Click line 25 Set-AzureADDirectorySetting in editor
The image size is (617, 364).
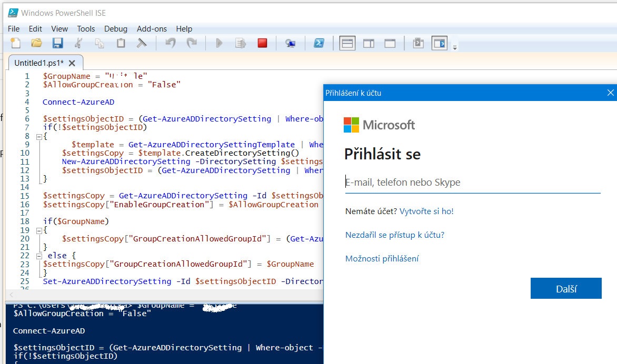tap(183, 281)
